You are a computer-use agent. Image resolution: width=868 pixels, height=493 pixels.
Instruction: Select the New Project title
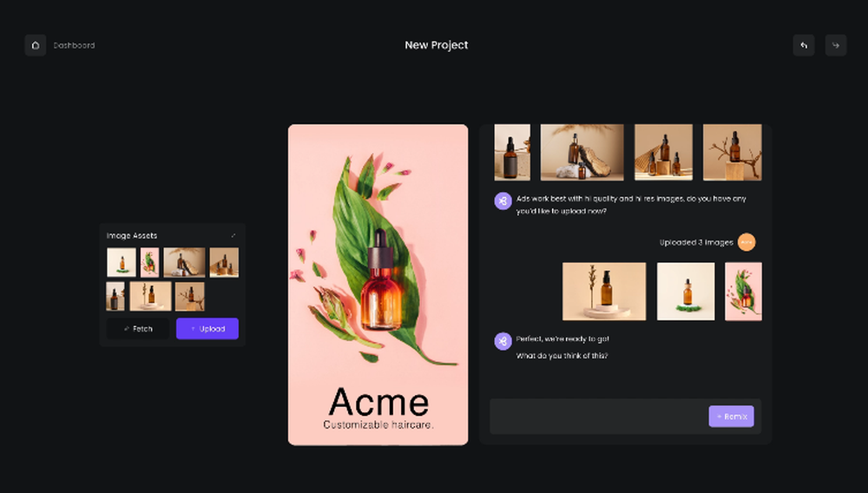pos(437,45)
